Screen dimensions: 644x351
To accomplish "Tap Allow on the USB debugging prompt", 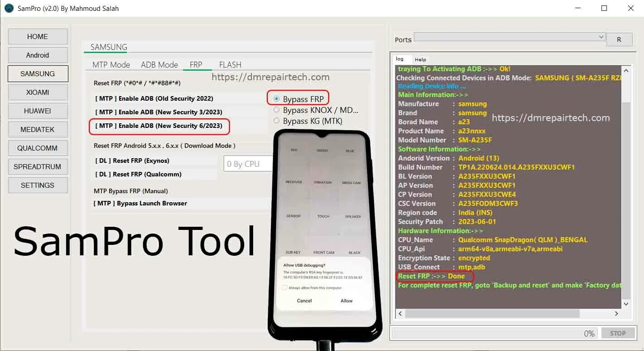I will coord(346,301).
